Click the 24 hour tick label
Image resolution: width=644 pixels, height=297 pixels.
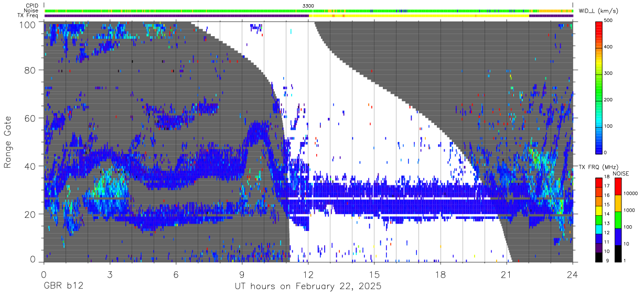tap(573, 274)
